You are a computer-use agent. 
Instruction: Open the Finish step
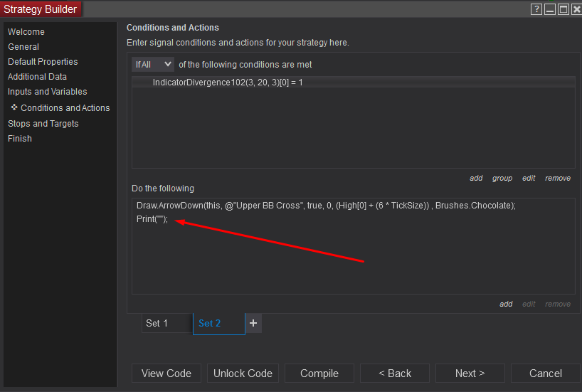coord(20,139)
